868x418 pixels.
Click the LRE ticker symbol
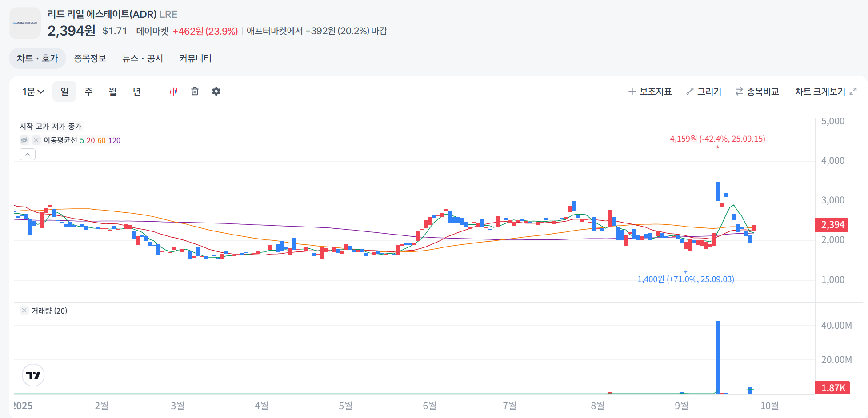tap(168, 14)
